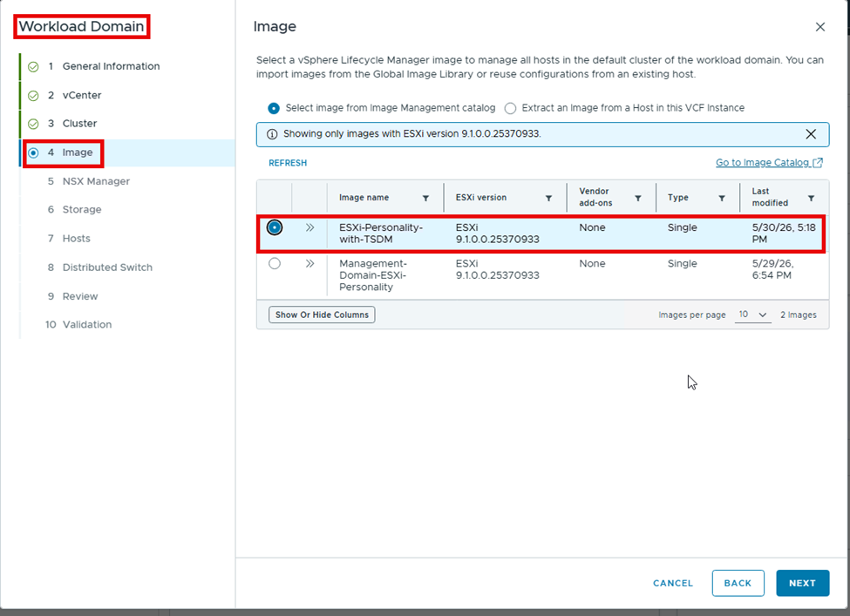Click completed checkmark for Cluster step
The height and width of the screenshot is (616, 850).
coord(33,124)
